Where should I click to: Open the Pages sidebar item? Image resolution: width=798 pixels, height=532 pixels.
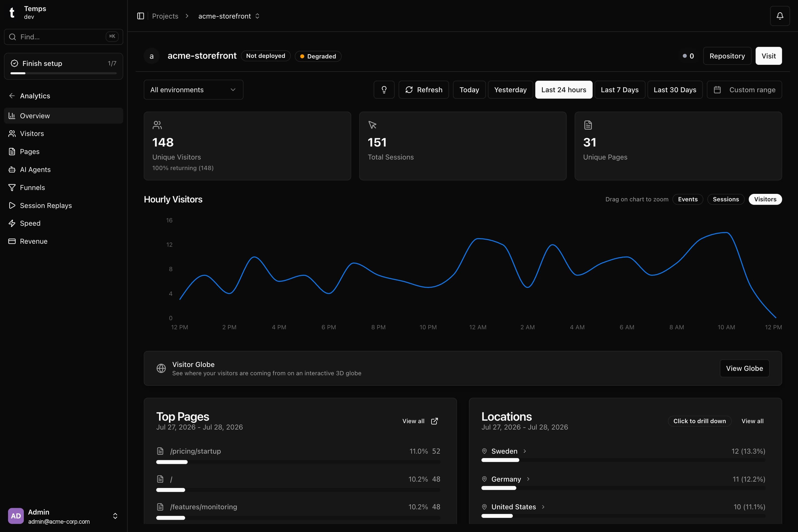pos(63,152)
